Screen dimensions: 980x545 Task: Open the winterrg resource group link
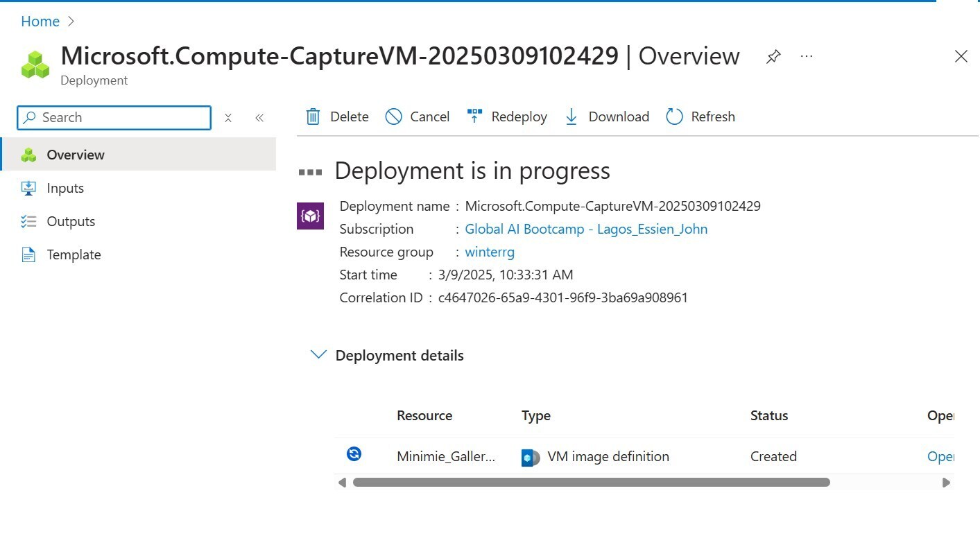pyautogui.click(x=490, y=252)
